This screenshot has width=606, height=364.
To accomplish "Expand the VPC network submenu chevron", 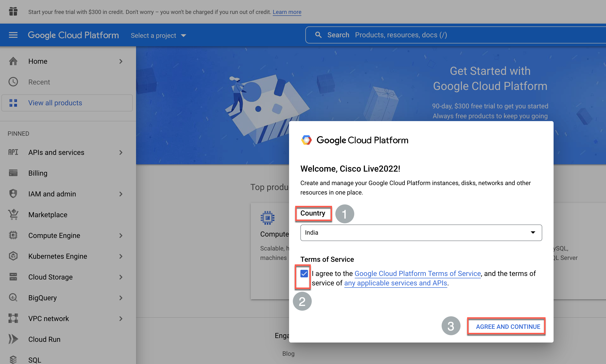I will (121, 318).
